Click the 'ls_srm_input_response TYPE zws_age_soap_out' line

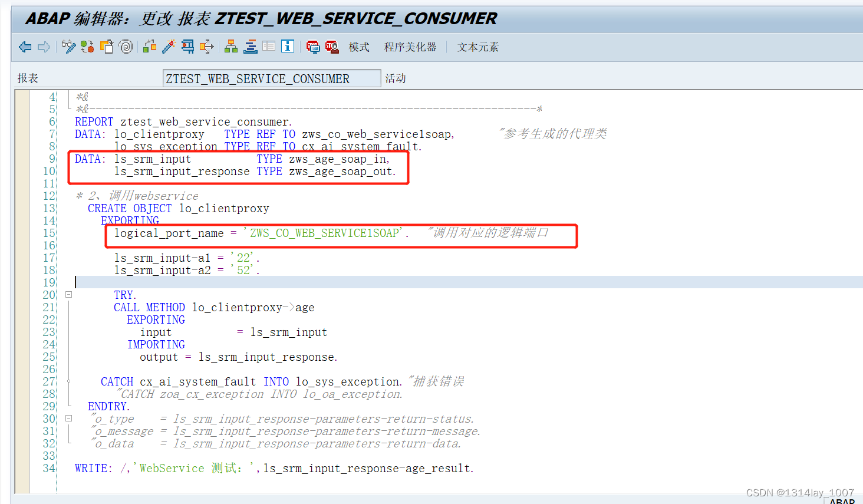255,172
